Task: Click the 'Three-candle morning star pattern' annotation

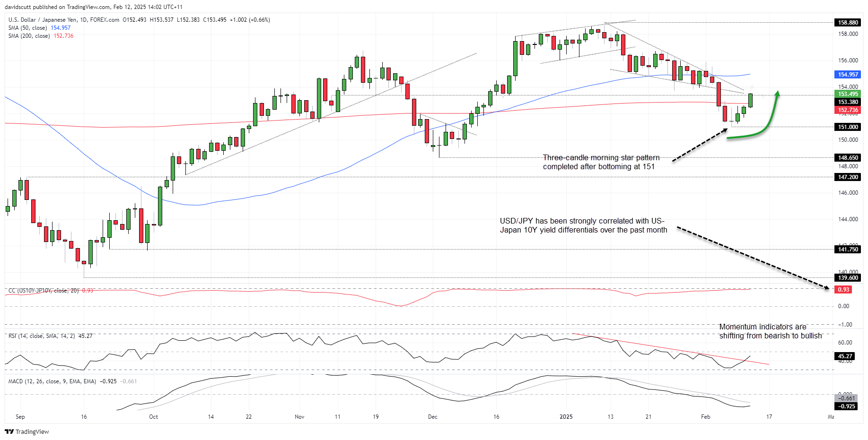Action: 601,162
